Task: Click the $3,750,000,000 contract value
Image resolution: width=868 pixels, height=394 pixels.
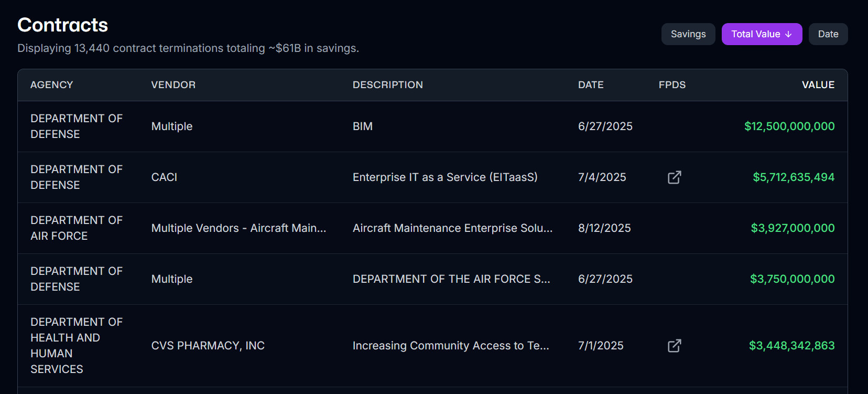Action: pos(792,279)
